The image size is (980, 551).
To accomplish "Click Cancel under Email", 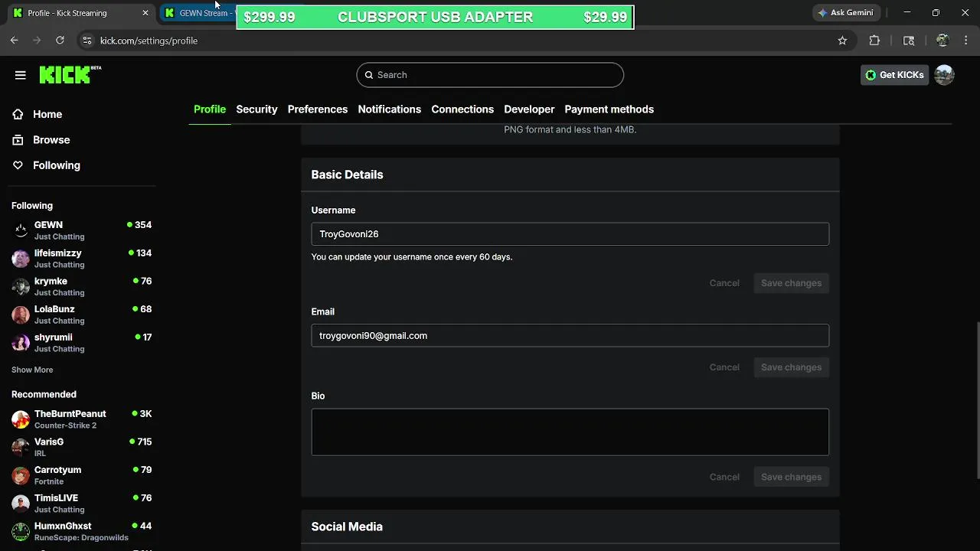I will pyautogui.click(x=724, y=367).
